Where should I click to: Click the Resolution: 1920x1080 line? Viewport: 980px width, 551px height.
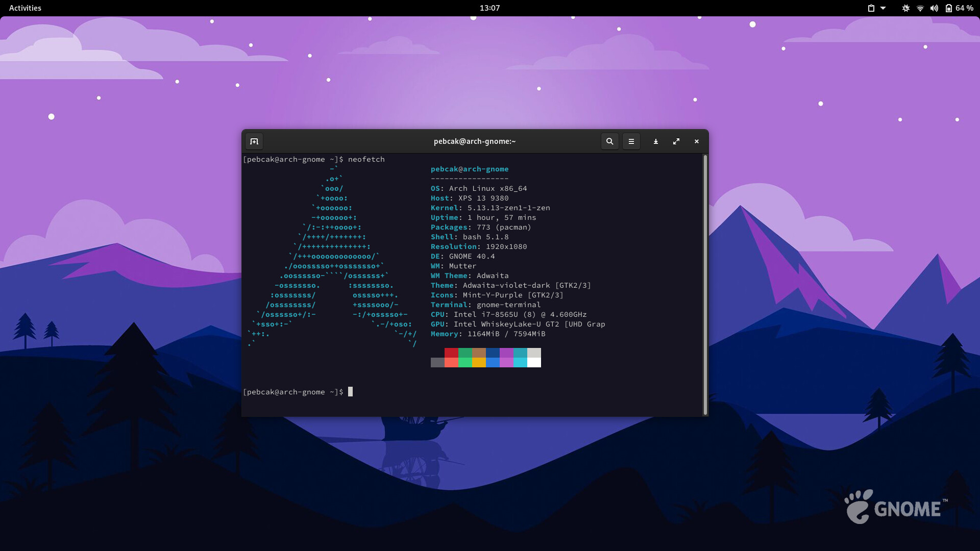[479, 246]
